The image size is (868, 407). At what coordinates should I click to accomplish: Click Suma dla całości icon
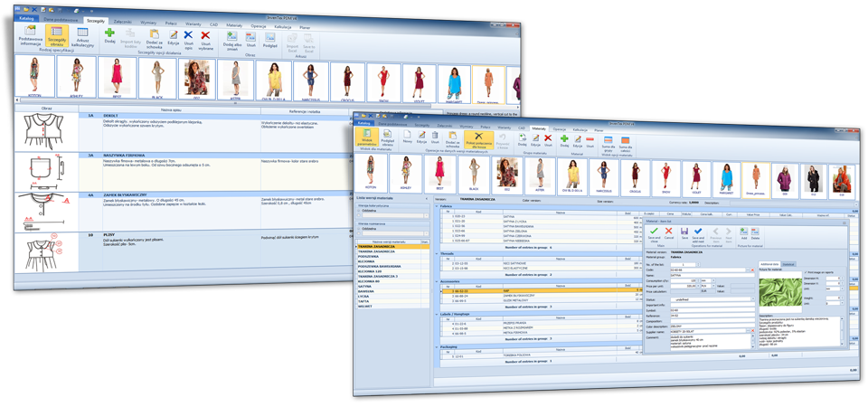[626, 145]
